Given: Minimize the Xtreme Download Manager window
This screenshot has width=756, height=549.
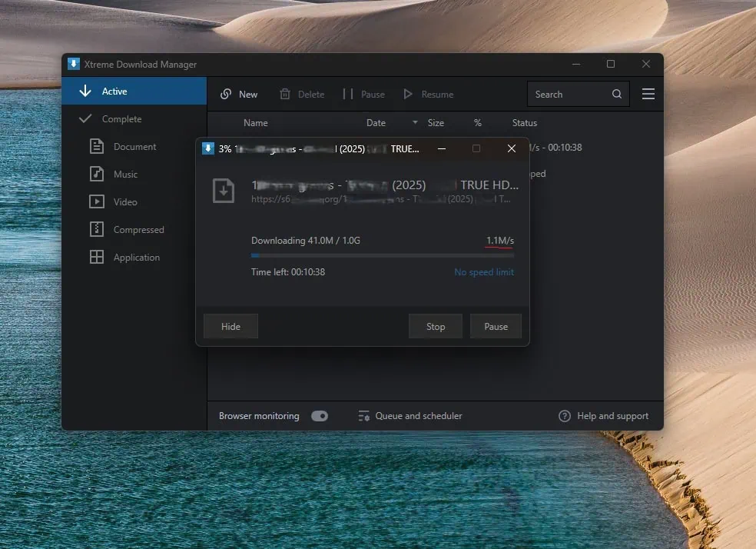Looking at the screenshot, I should pyautogui.click(x=576, y=64).
